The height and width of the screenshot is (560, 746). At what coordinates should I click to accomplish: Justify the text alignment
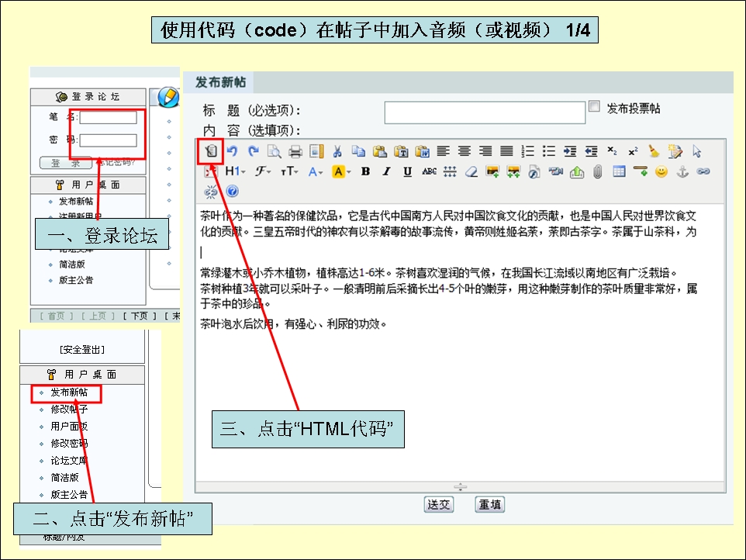[x=506, y=151]
